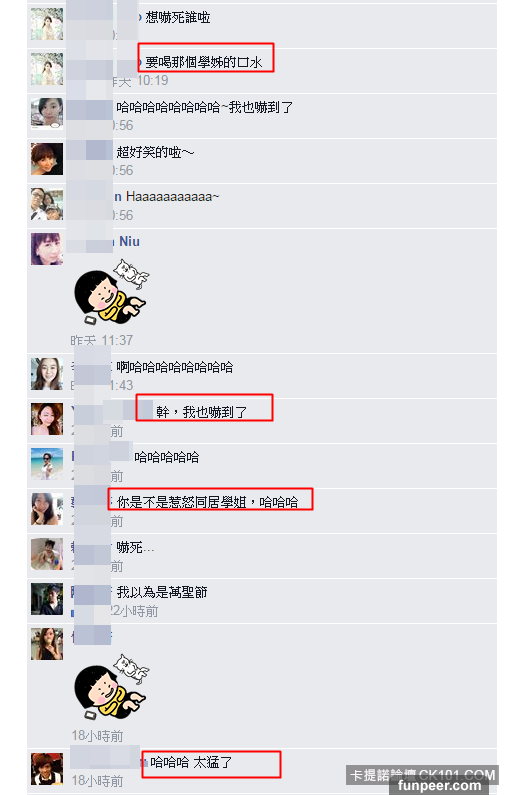Viewport: 509px width, 795px height.
Task: Open baby photo avatar beside 嚇死 comment
Action: pyautogui.click(x=47, y=554)
